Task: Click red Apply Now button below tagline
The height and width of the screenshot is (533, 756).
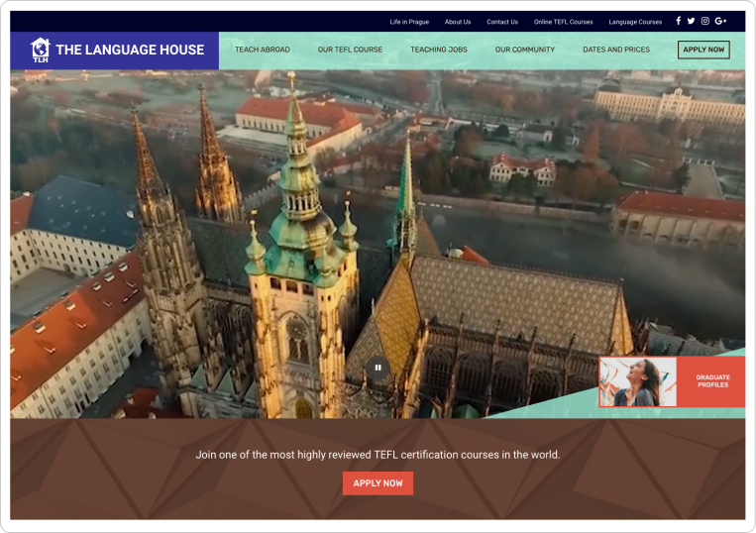Action: point(378,483)
